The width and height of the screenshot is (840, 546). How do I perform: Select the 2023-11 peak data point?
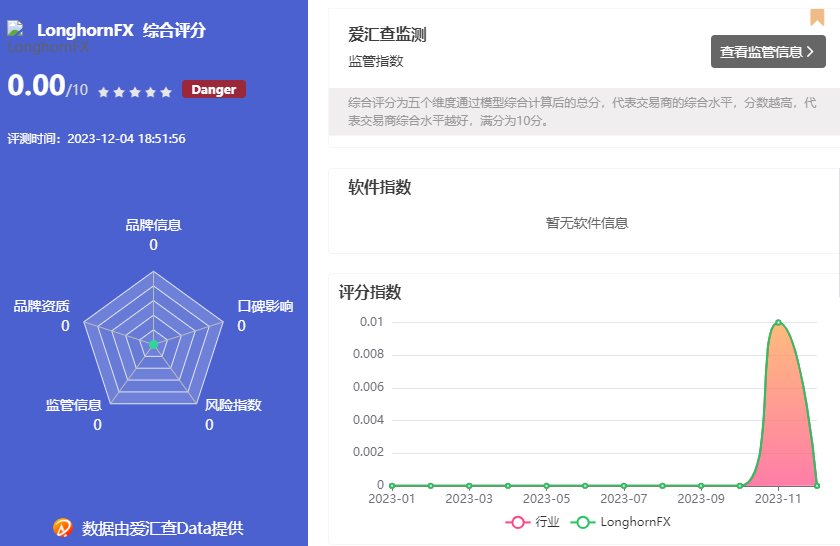[778, 323]
